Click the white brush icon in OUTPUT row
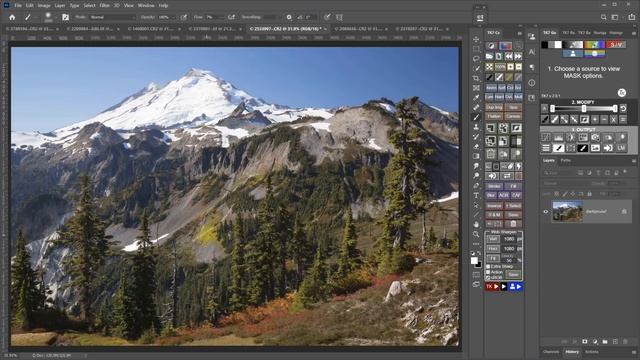Viewport: 640px width, 360px height. 583,148
